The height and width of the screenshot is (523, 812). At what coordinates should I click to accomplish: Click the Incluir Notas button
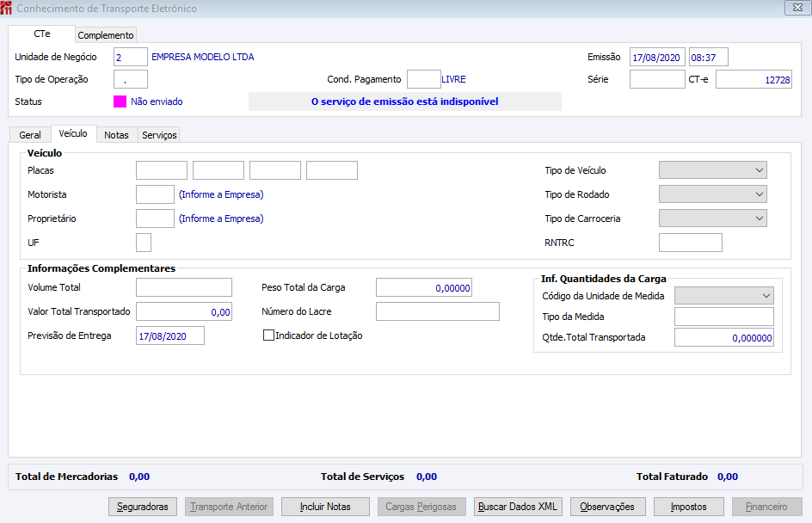pos(325,507)
